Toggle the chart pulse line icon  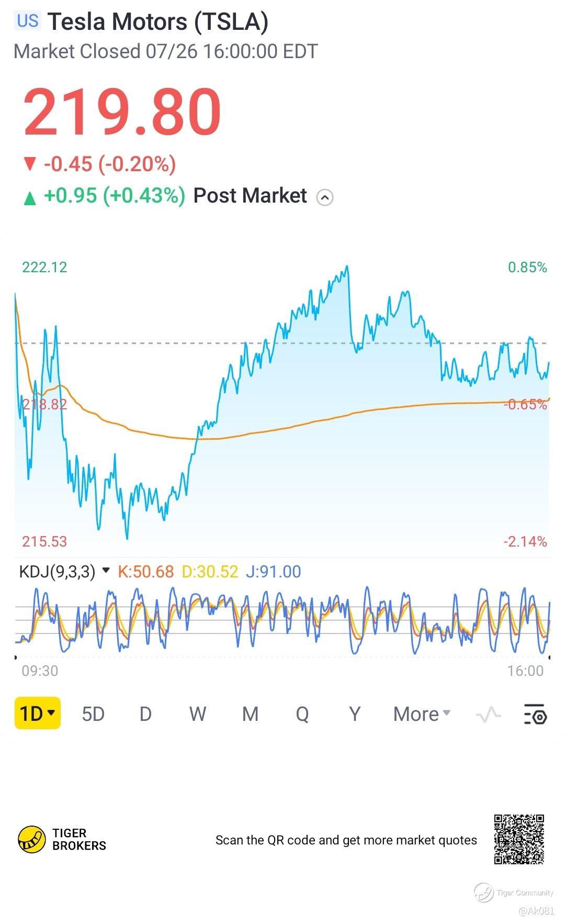click(488, 714)
